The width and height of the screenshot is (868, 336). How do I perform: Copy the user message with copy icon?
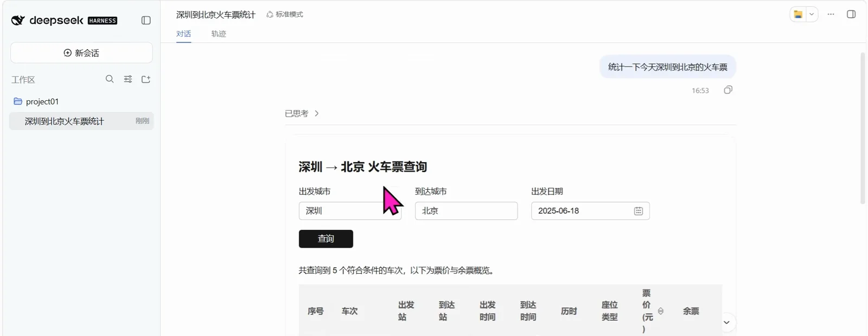click(728, 90)
